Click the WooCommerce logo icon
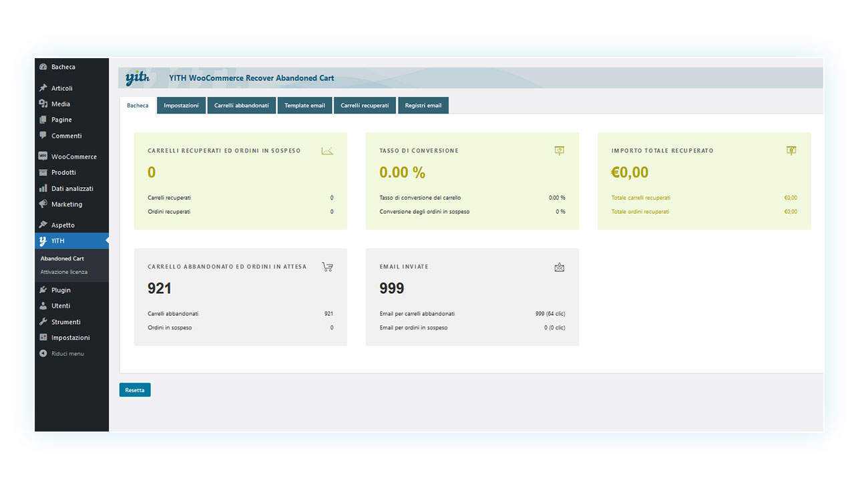868x487 pixels. tap(43, 156)
